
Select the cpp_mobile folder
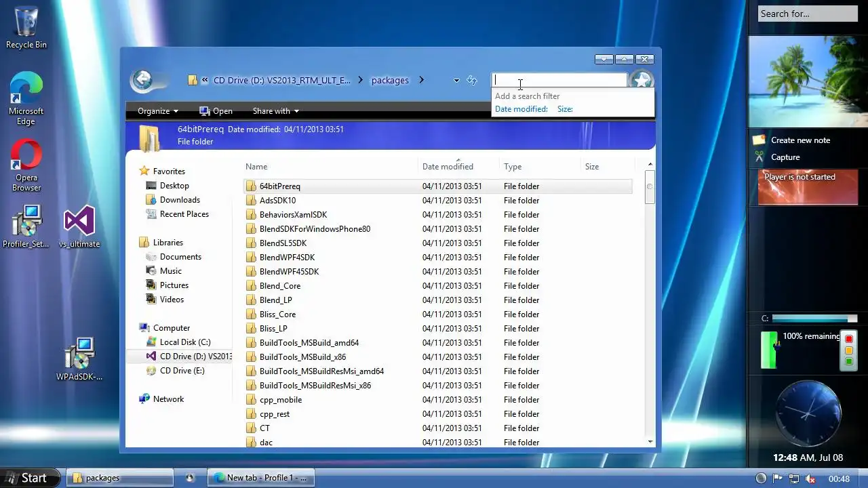281,400
